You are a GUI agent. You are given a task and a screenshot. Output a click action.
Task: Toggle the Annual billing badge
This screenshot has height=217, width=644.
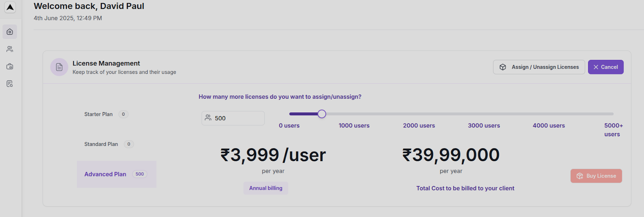pos(266,188)
